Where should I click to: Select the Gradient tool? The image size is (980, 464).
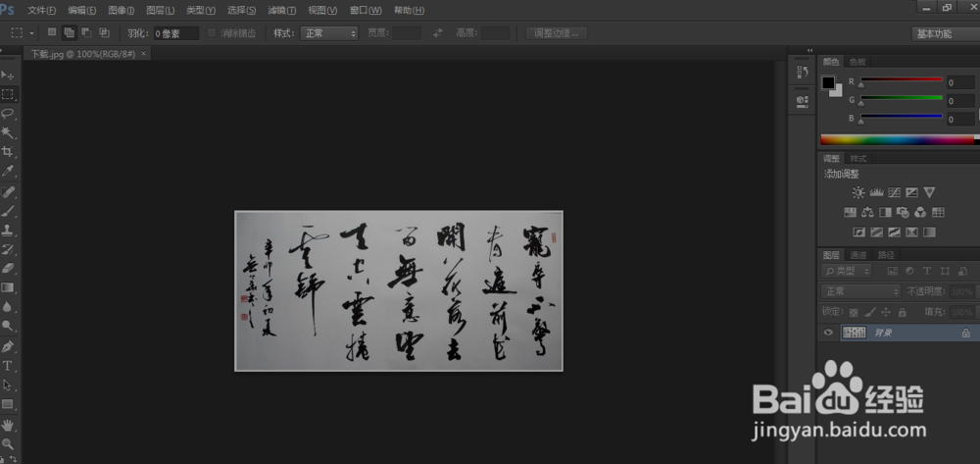click(8, 287)
